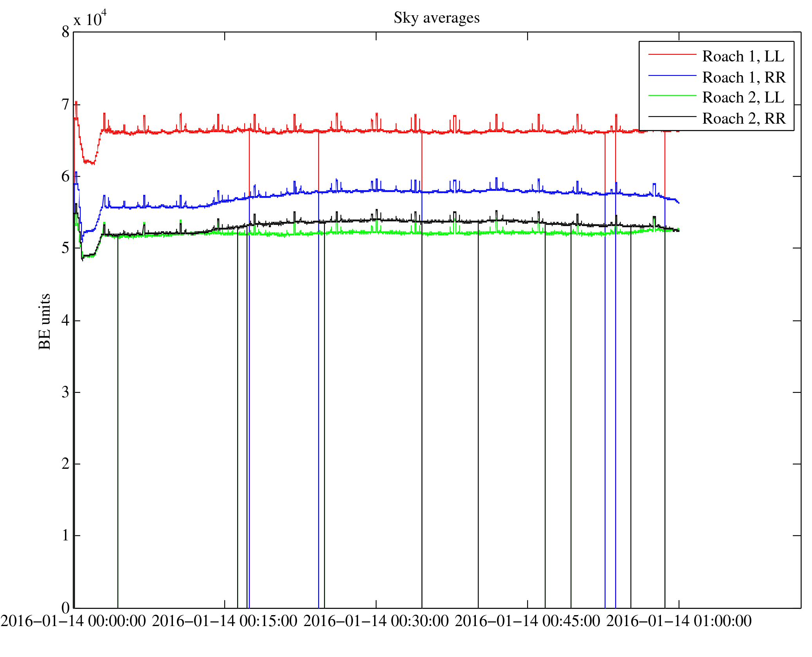Click the 'Roach 1, RR' legend entry
Image resolution: width=812 pixels, height=657 pixels.
coord(744,77)
